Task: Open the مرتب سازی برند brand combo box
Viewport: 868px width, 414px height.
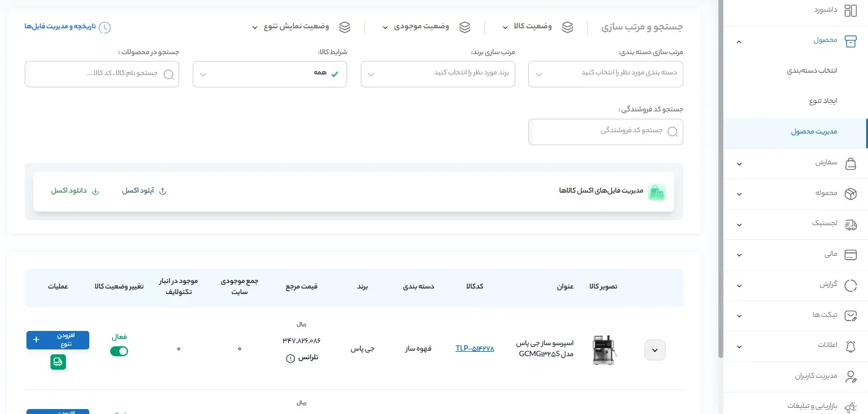Action: (x=438, y=74)
